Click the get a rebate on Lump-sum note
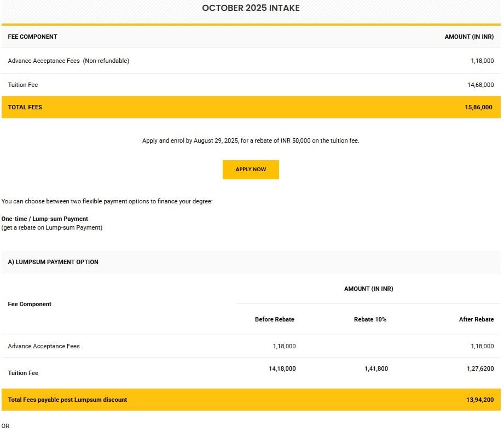 pos(52,227)
